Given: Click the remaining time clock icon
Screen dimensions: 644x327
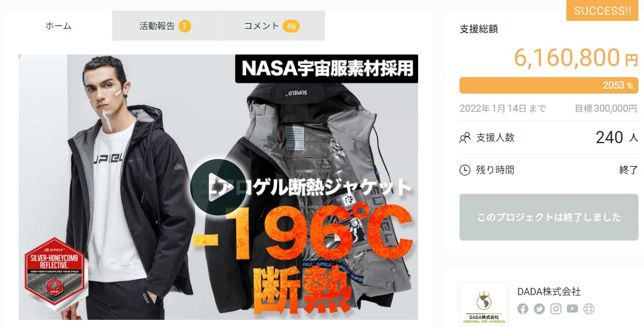Looking at the screenshot, I should tap(464, 170).
